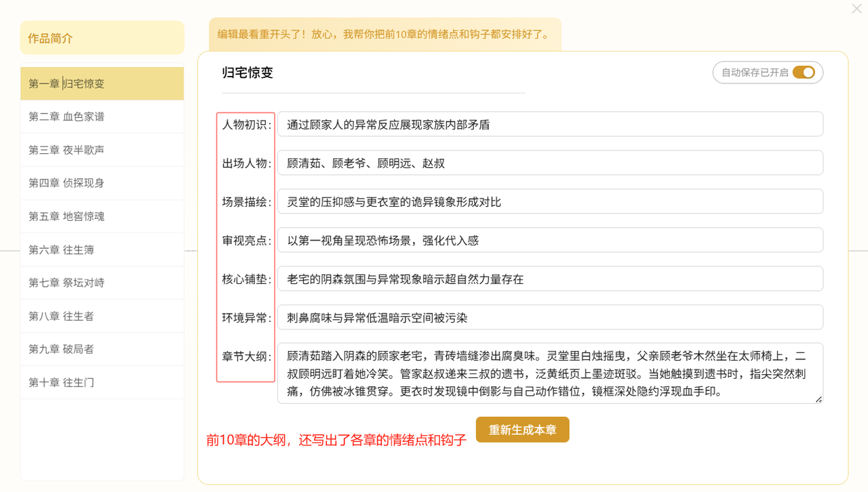Click the 环境异常 input field
Viewport: 868px width, 492px height.
click(x=550, y=317)
